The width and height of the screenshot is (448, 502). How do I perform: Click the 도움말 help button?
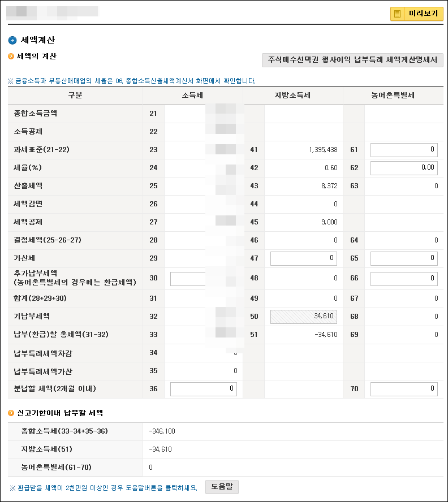(222, 487)
